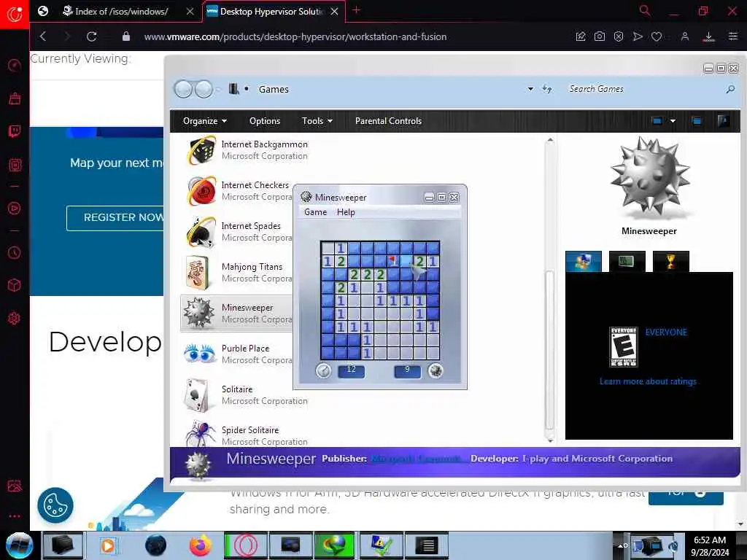This screenshot has height=560, width=747.
Task: Open the Player icon in Opera sidebar
Action: pos(15,208)
